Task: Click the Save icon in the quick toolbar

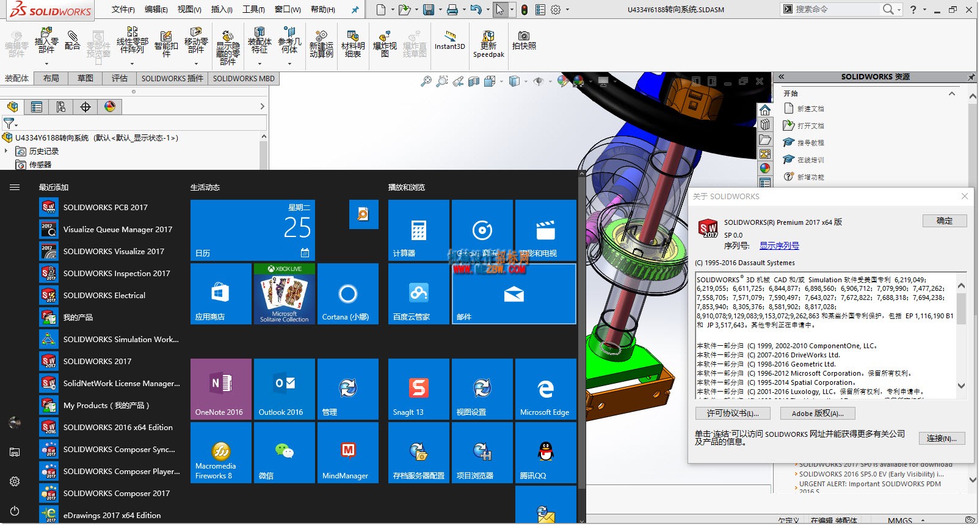Action: pyautogui.click(x=429, y=10)
